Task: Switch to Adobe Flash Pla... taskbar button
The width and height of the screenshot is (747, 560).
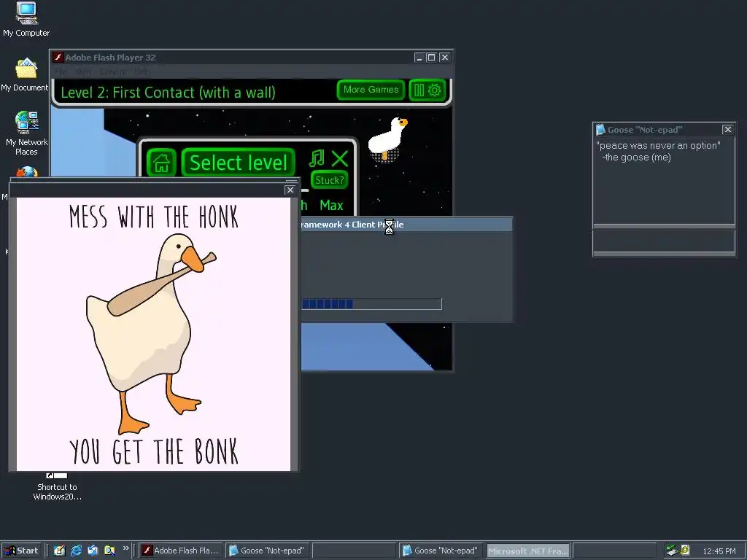Action: pyautogui.click(x=181, y=551)
